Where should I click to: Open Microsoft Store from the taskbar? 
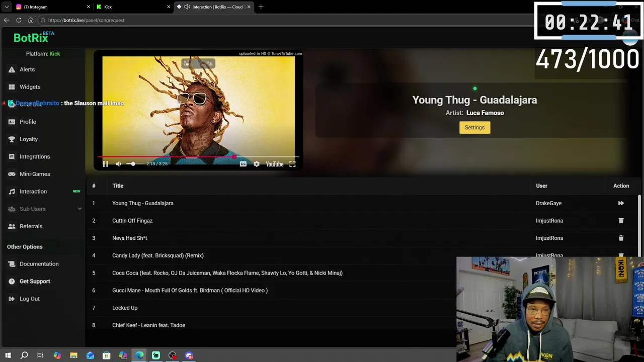pyautogui.click(x=107, y=355)
